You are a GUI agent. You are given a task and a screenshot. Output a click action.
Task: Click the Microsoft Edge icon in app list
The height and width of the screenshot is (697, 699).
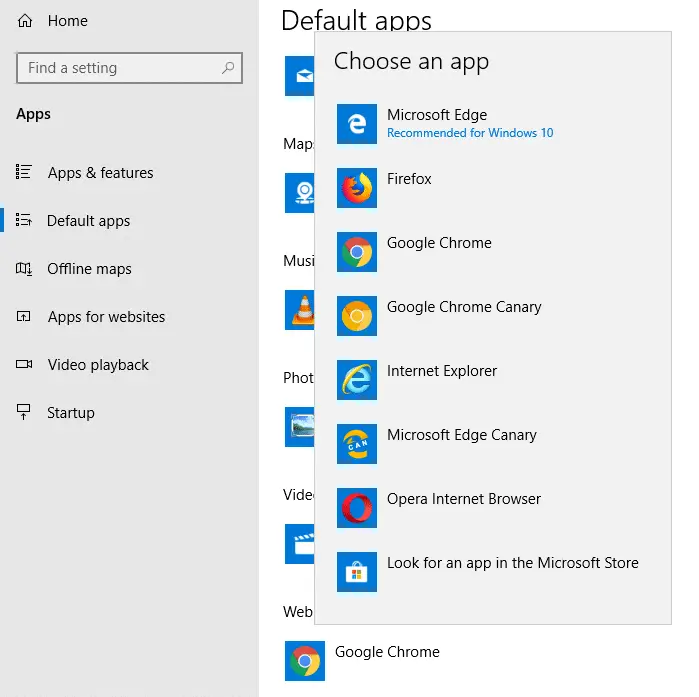point(357,124)
